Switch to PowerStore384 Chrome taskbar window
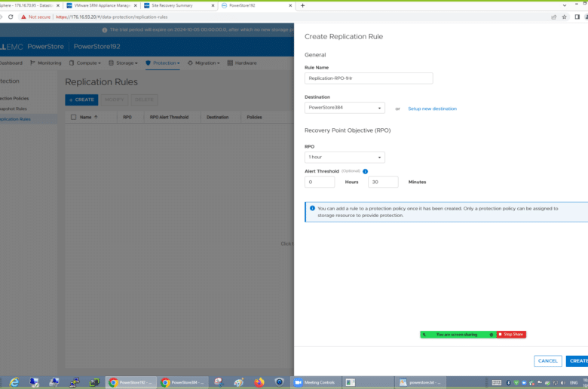The height and width of the screenshot is (389, 588). click(x=182, y=382)
